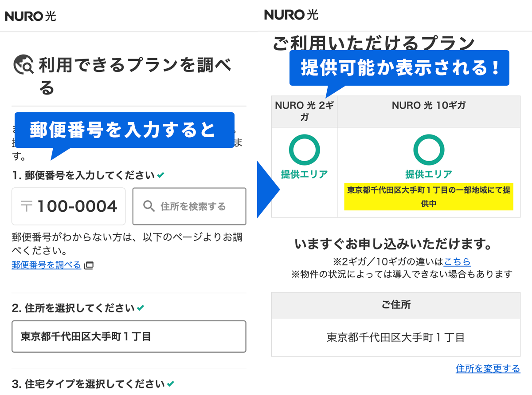Click the 〒 postal symbol in the input
This screenshot has width=532, height=395.
pos(27,206)
